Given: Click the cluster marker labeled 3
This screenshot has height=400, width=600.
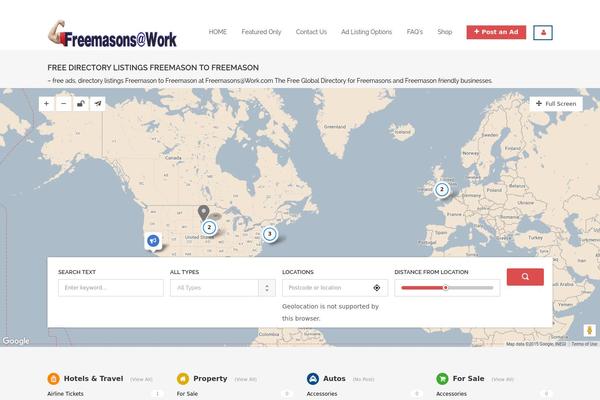Looking at the screenshot, I should point(270,233).
